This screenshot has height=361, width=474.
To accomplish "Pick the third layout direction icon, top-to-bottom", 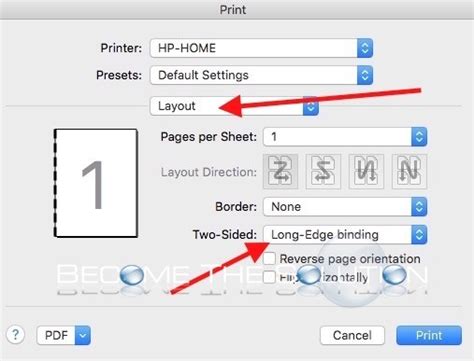I will click(366, 172).
